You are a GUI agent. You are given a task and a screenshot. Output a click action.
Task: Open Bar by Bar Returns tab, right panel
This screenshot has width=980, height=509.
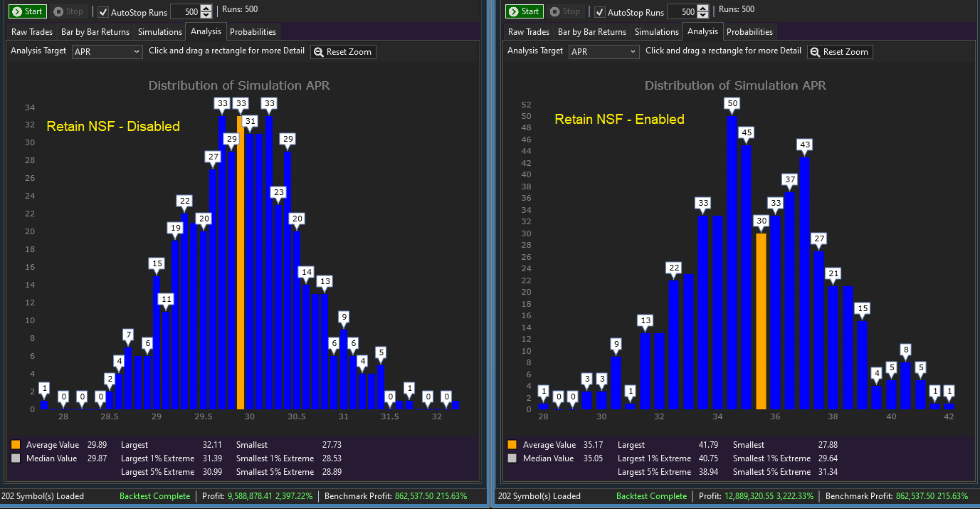pyautogui.click(x=592, y=32)
